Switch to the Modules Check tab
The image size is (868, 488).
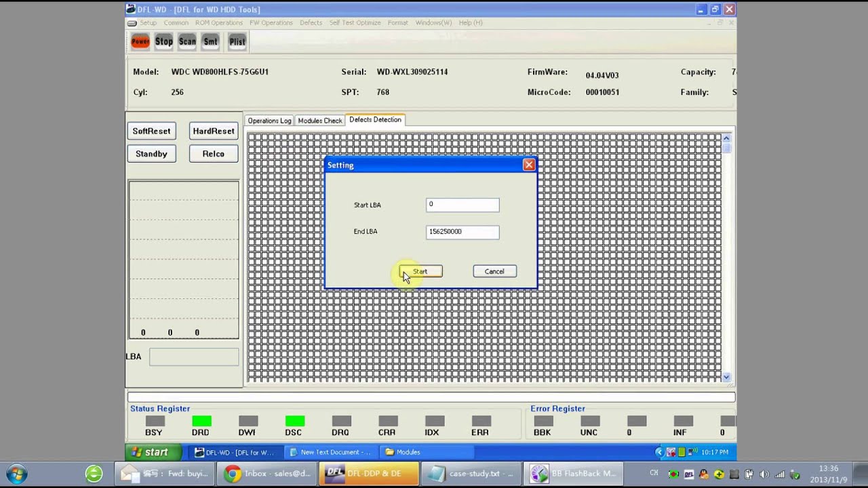click(319, 121)
